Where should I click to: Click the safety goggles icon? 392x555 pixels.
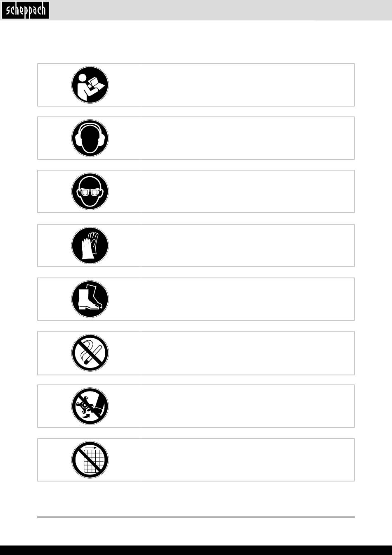coord(90,192)
